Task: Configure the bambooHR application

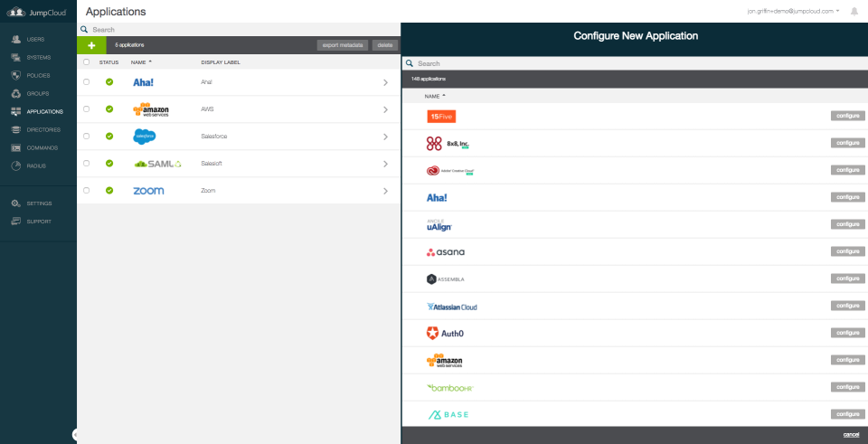Action: (x=847, y=387)
